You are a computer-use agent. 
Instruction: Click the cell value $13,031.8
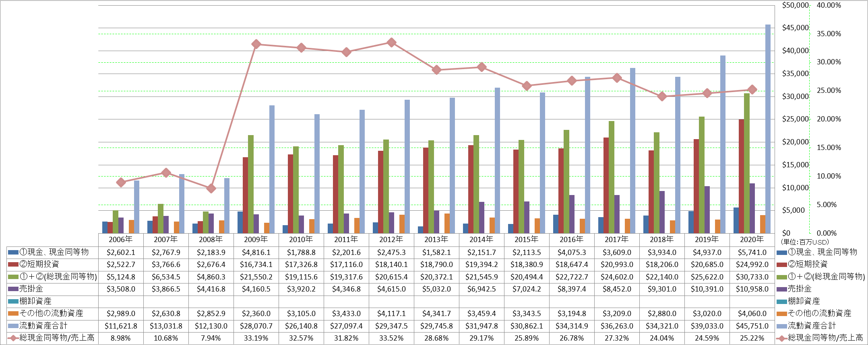click(x=166, y=326)
